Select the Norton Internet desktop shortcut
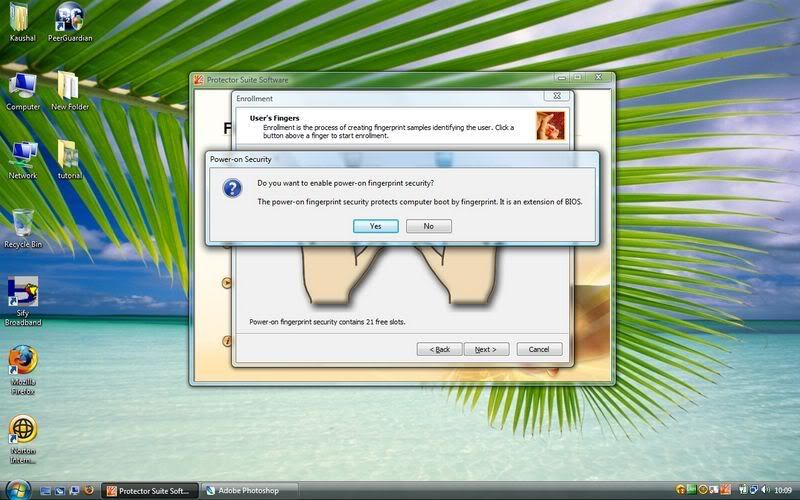This screenshot has height=500, width=800. click(x=23, y=440)
